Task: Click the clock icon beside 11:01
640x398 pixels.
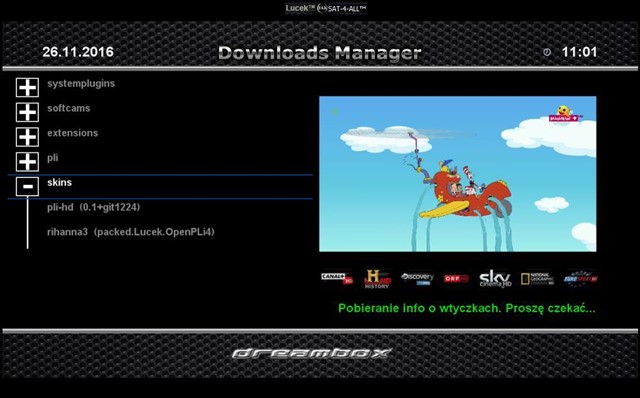Action: (547, 52)
